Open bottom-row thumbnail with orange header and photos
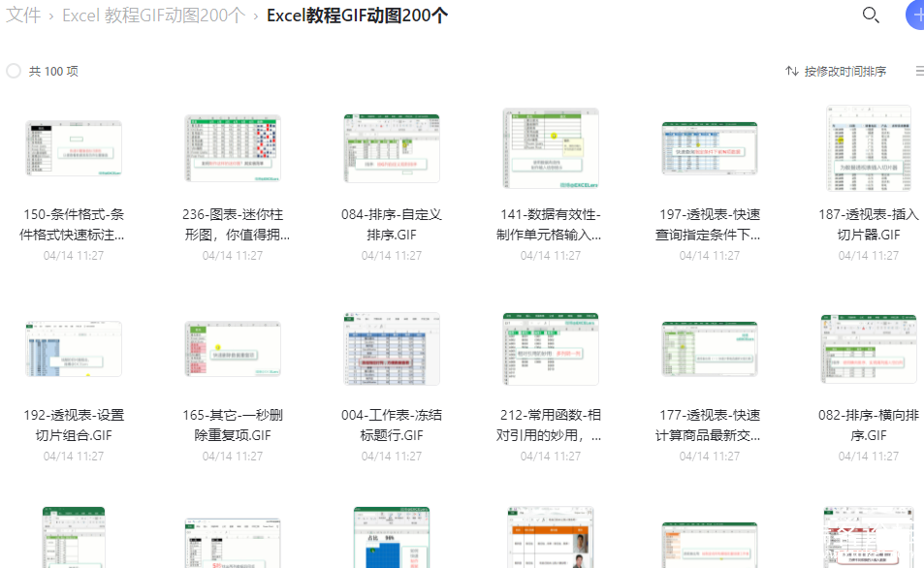This screenshot has width=924, height=568. coord(551,537)
